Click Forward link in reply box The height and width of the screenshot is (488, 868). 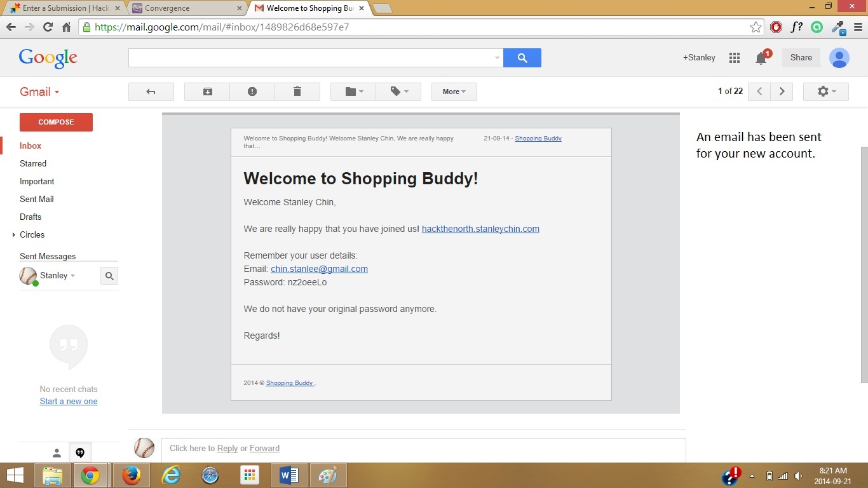click(x=264, y=448)
